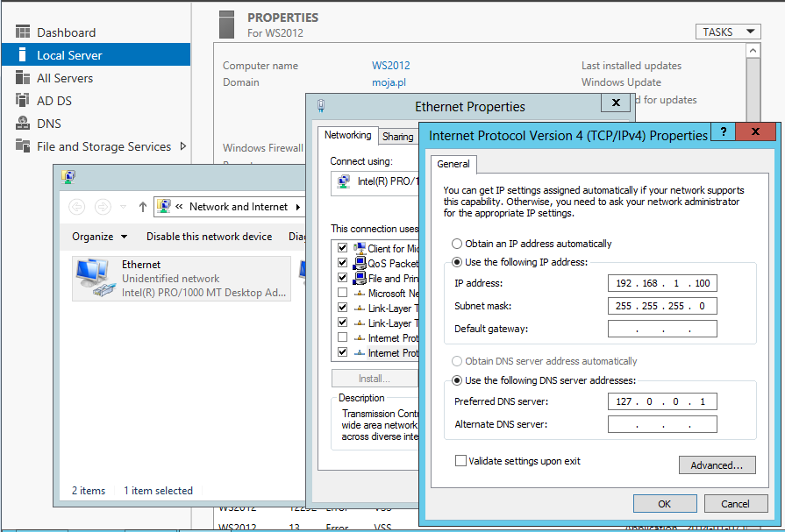
Task: Click Intel PRO adapter icon in Connect using
Action: pyautogui.click(x=344, y=181)
